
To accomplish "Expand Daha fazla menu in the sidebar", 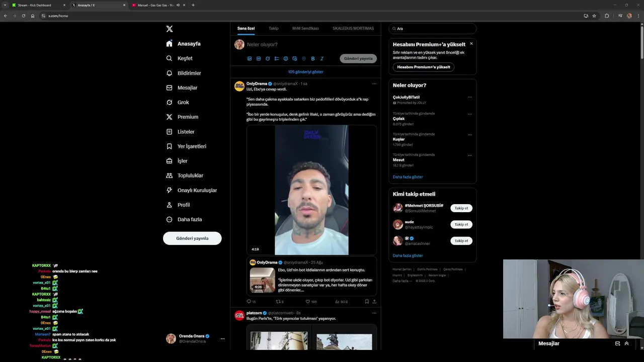I will [x=184, y=219].
